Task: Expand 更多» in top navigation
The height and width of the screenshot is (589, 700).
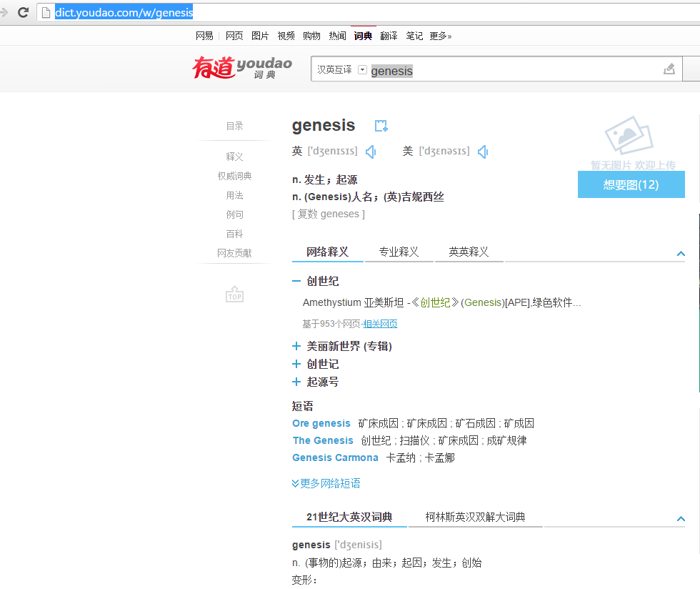Action: pyautogui.click(x=441, y=36)
